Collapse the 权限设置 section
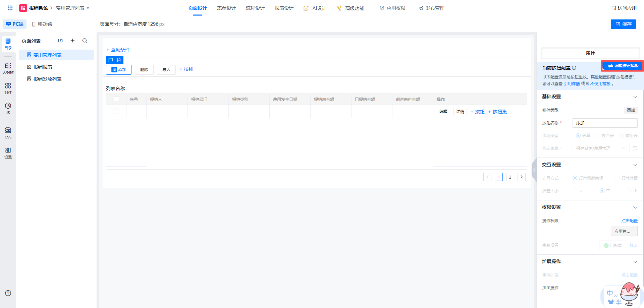 (x=635, y=207)
